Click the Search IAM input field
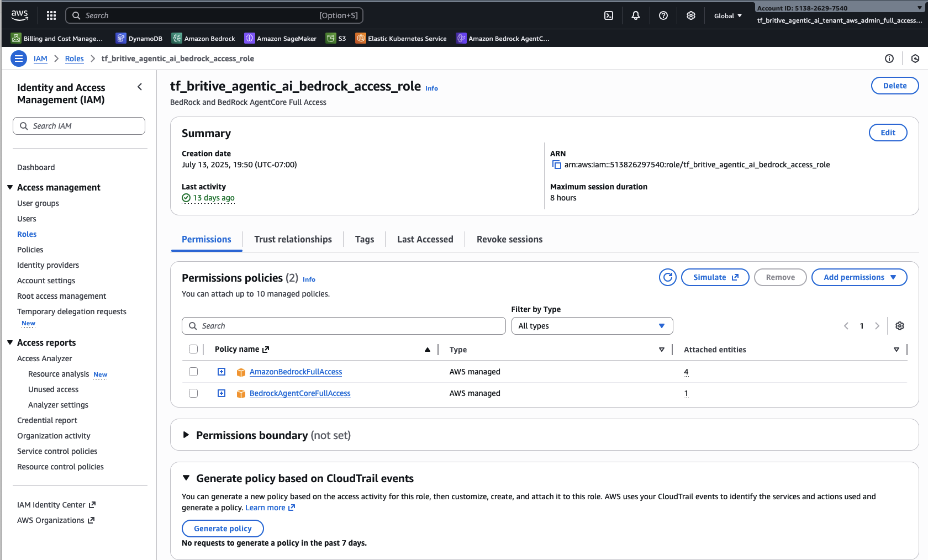 79,126
